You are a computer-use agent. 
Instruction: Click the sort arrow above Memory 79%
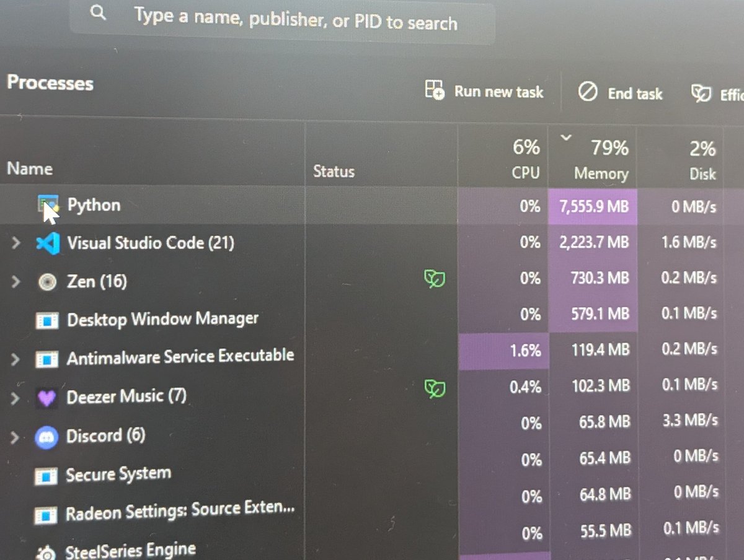[565, 138]
